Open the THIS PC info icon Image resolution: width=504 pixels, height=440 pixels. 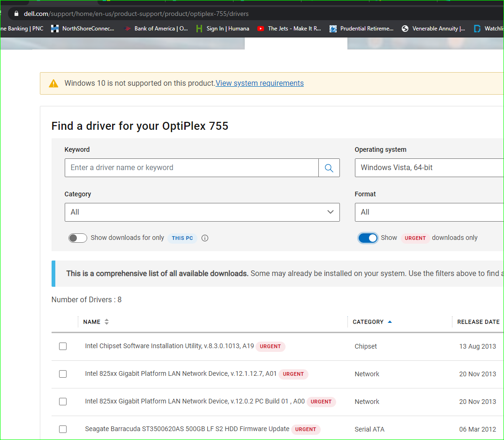205,238
